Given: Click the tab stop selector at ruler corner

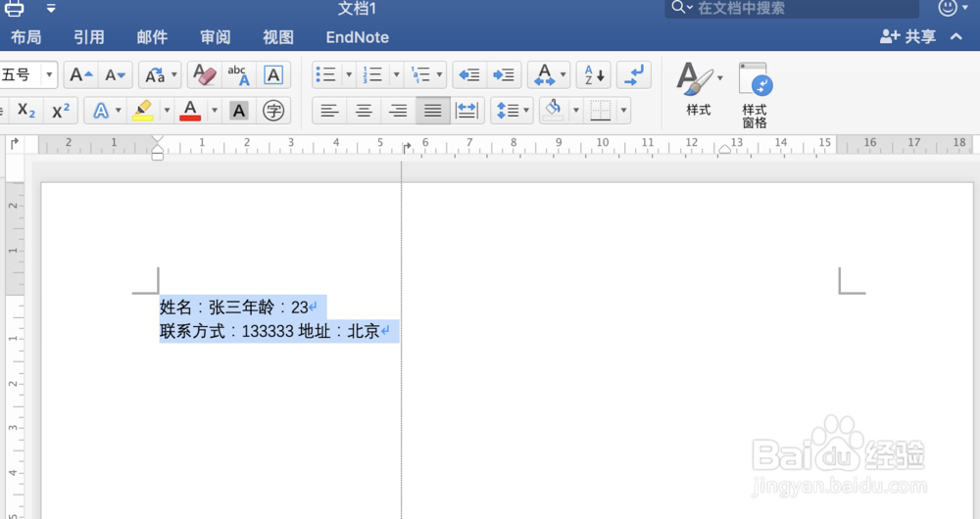Looking at the screenshot, I should 15,144.
